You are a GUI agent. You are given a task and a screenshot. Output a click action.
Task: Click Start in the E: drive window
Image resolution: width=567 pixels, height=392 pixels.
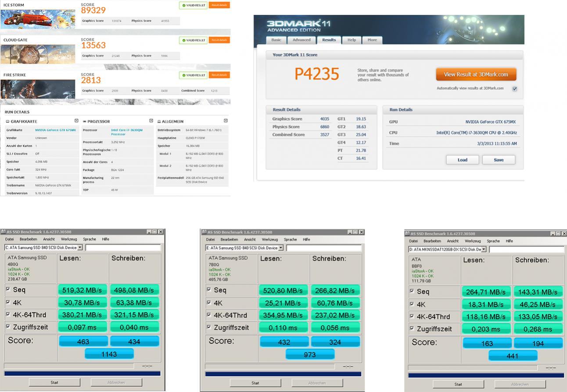coord(255,383)
